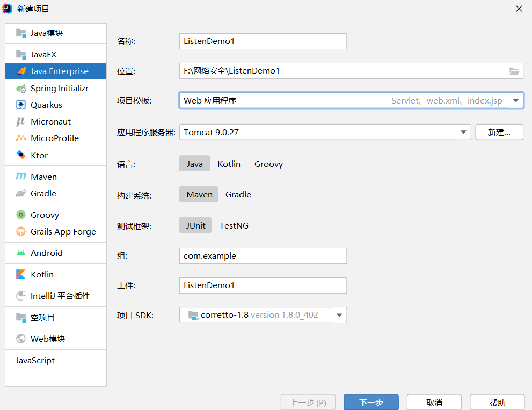Click the Ktor diamond icon
This screenshot has width=532, height=410.
click(21, 155)
